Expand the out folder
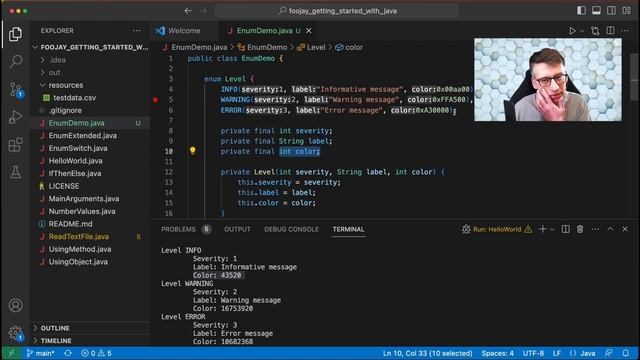 click(91, 73)
